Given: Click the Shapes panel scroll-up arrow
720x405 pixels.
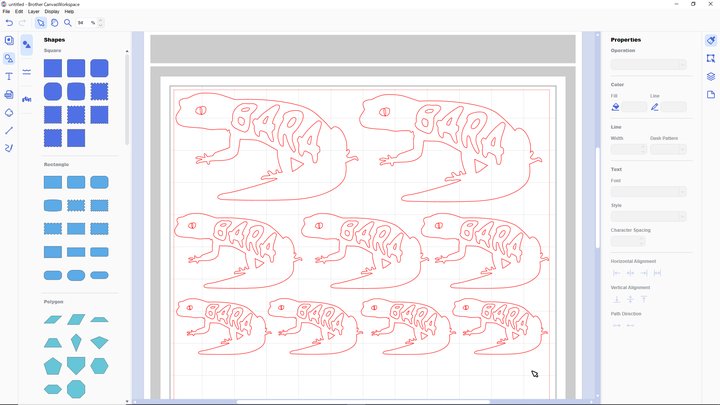Looking at the screenshot, I should pos(127,51).
